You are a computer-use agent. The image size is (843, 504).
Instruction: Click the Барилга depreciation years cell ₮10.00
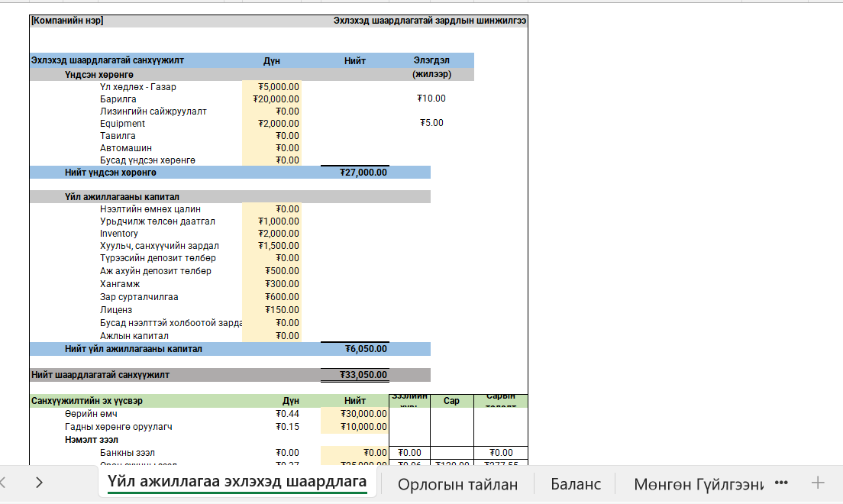431,99
